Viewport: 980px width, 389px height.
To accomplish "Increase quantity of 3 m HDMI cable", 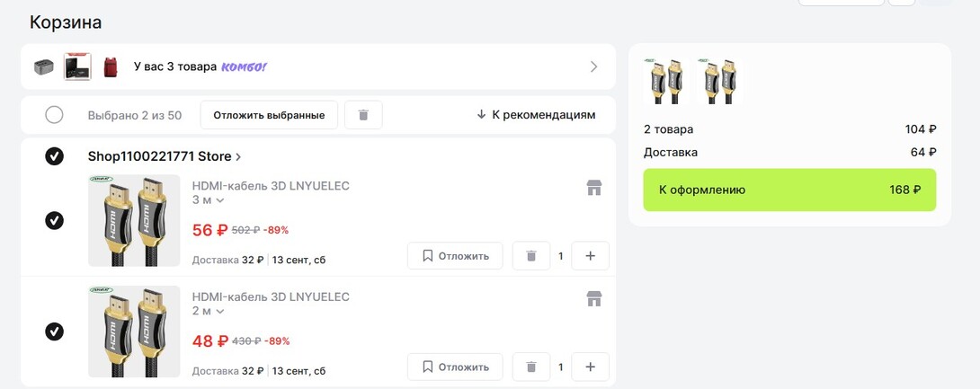I will coord(590,256).
